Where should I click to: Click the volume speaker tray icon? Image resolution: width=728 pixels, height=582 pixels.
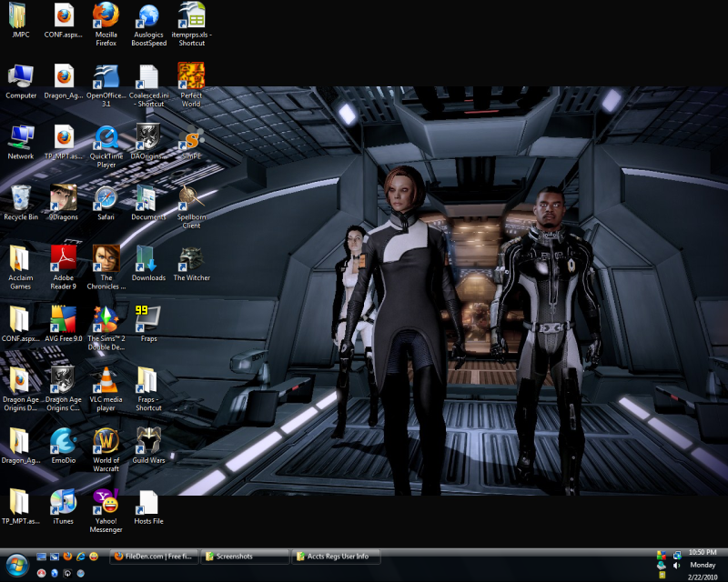[x=676, y=566]
